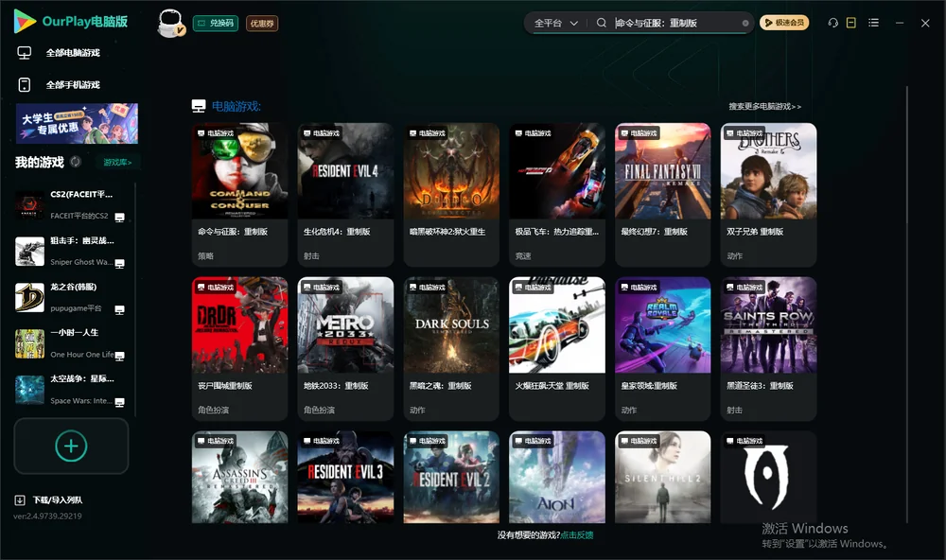The width and height of the screenshot is (946, 560).
Task: Open the astronaut user avatar
Action: pos(170,23)
